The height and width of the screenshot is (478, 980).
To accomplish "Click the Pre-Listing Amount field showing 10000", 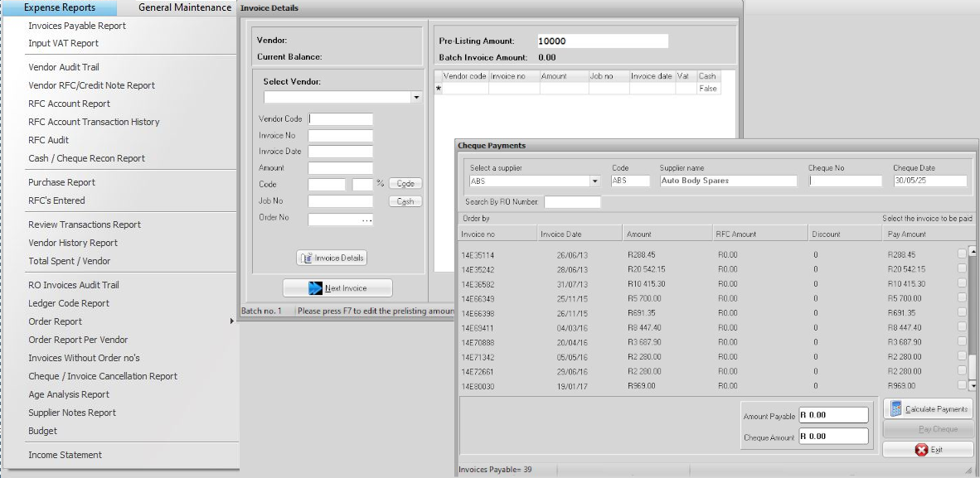I will pos(603,41).
